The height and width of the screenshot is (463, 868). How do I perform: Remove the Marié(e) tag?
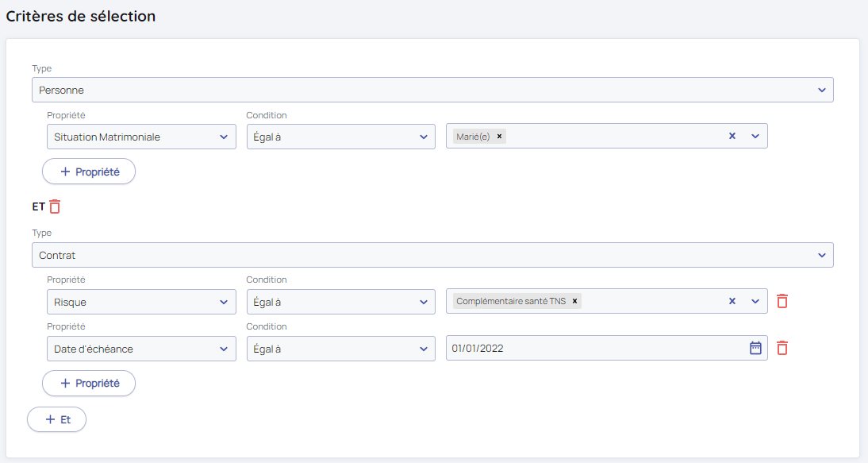(x=499, y=137)
